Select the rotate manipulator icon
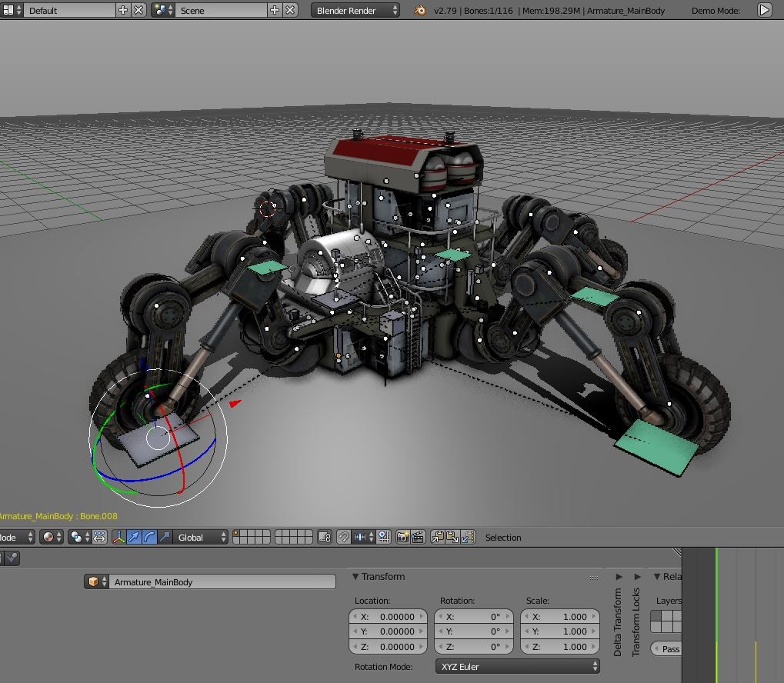The image size is (784, 683). click(150, 538)
